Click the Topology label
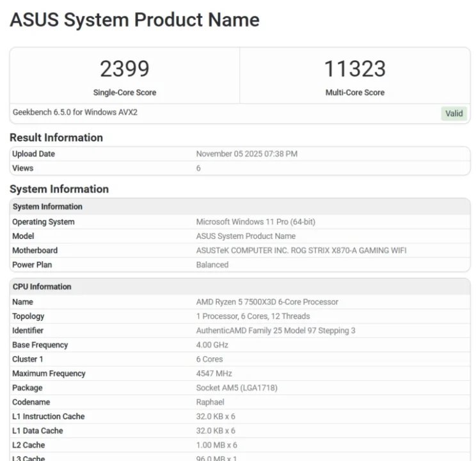 pos(28,316)
